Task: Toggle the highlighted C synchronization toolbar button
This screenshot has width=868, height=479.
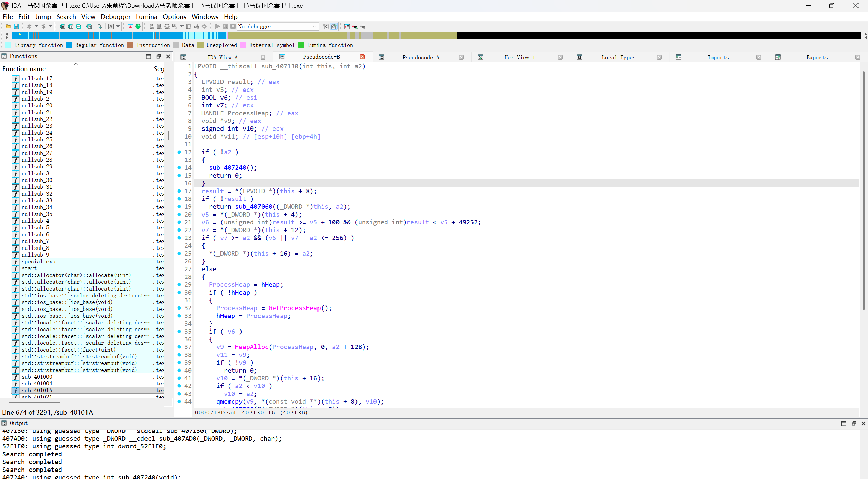Action: [x=334, y=26]
